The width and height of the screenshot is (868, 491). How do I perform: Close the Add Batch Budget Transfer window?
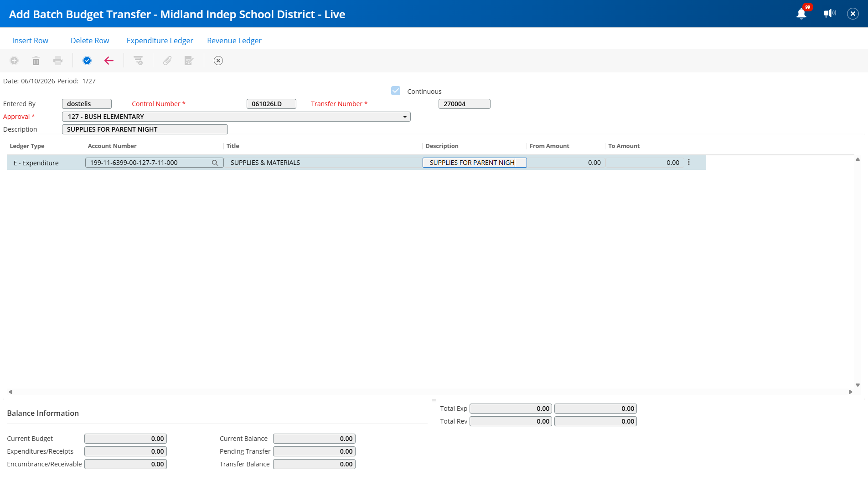853,14
